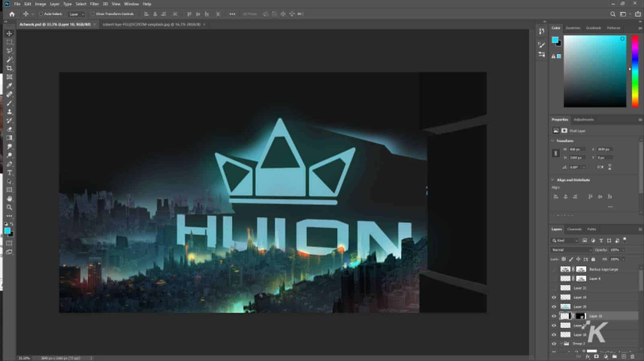Hide Layer 19 with its eye icon
Viewport: 644px width, 361px height.
[x=554, y=297]
